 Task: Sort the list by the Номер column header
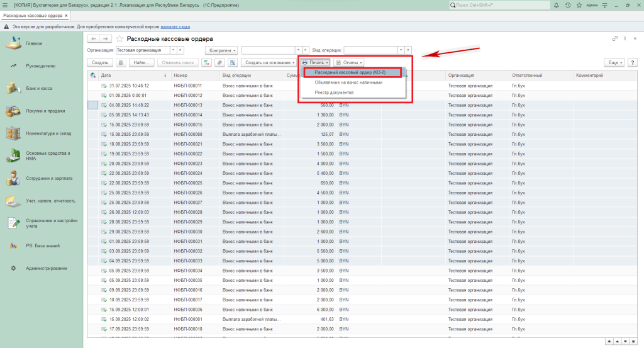pos(180,76)
